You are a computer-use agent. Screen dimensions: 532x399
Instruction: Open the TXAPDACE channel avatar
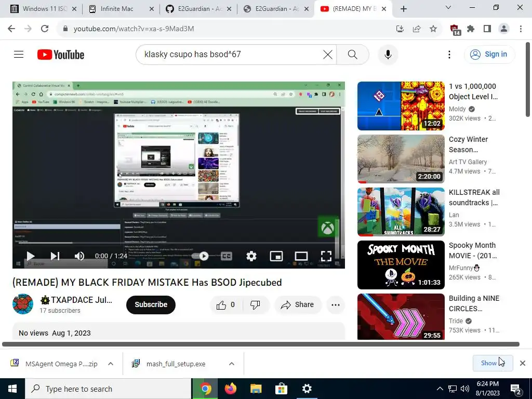point(23,304)
